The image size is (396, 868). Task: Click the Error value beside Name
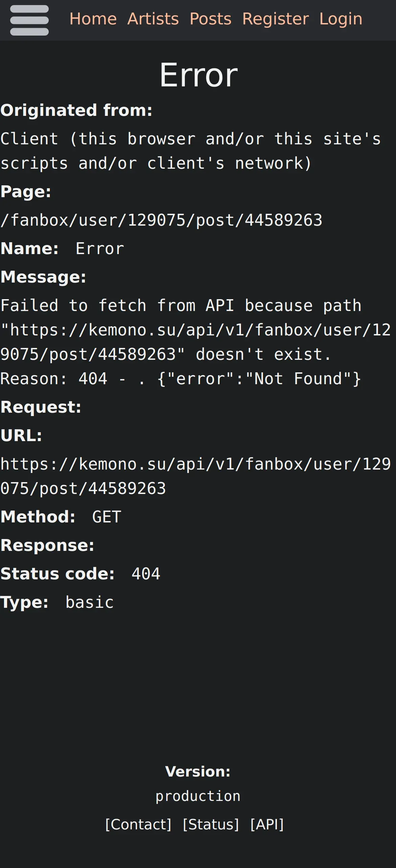(x=100, y=249)
